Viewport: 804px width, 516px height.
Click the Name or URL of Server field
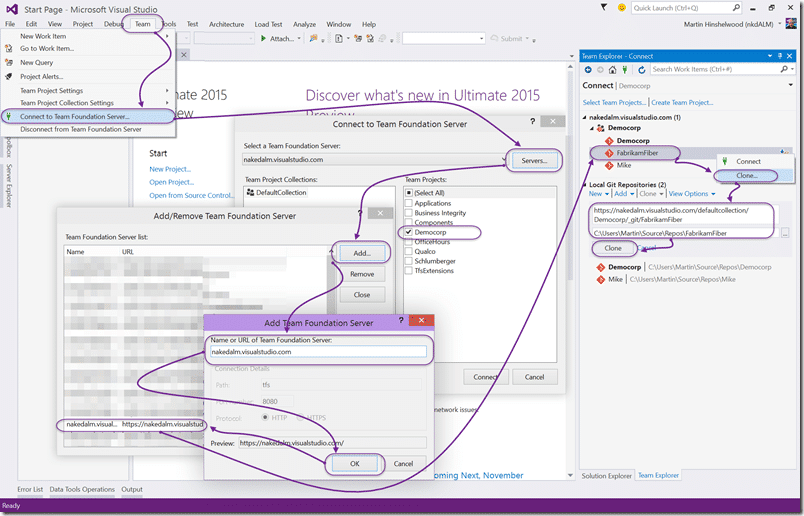318,352
